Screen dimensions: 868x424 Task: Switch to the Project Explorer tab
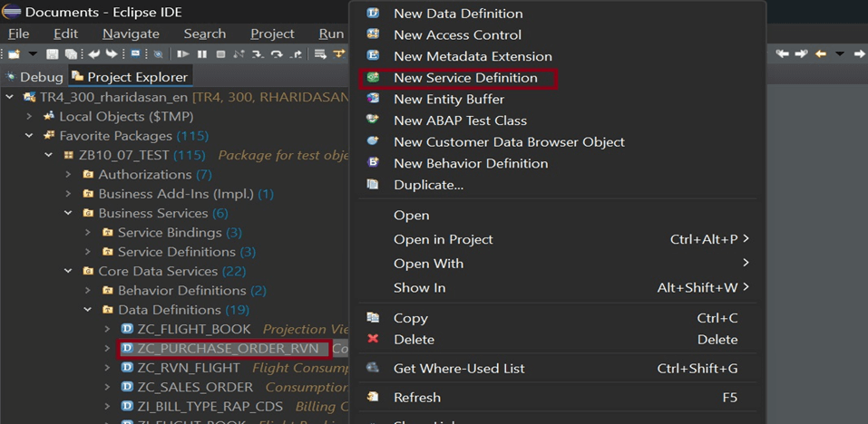[x=130, y=77]
